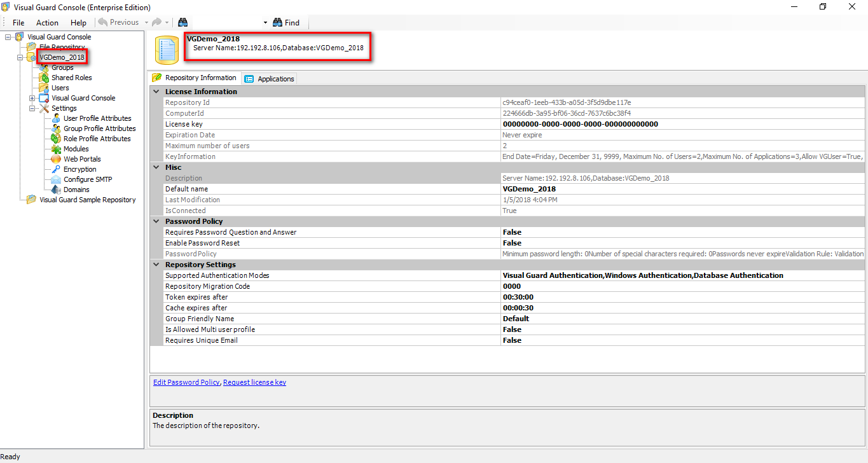Select the Web Portals icon

pyautogui.click(x=56, y=158)
